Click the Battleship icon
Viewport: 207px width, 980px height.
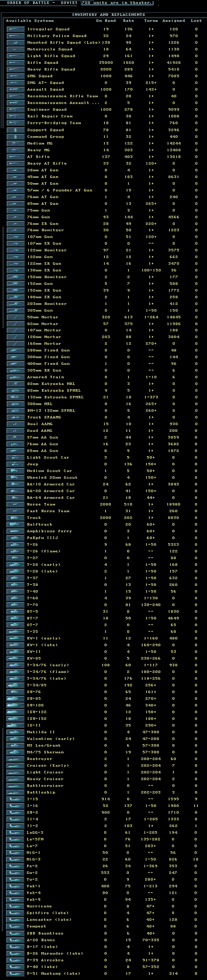click(16, 792)
